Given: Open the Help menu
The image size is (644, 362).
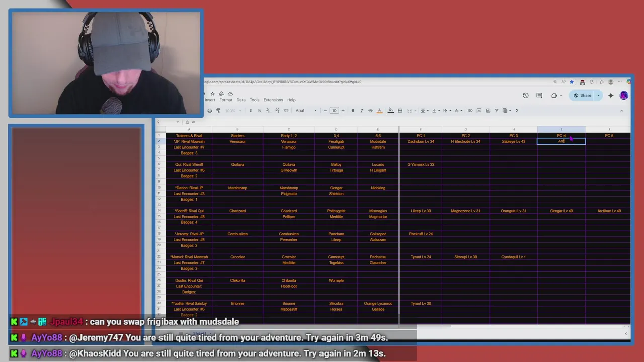Looking at the screenshot, I should 291,100.
